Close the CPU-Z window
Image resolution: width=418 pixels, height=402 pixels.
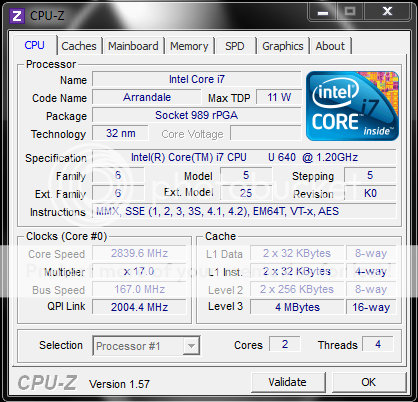point(387,12)
